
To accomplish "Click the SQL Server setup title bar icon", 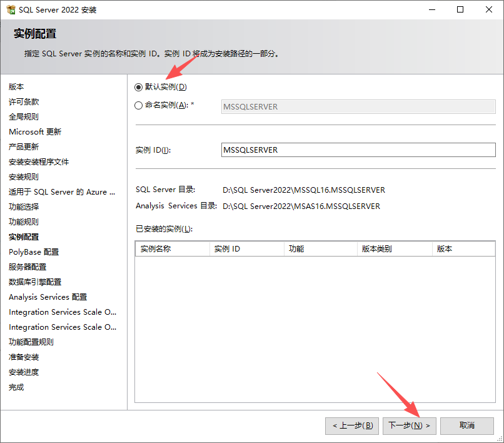I will (x=11, y=9).
